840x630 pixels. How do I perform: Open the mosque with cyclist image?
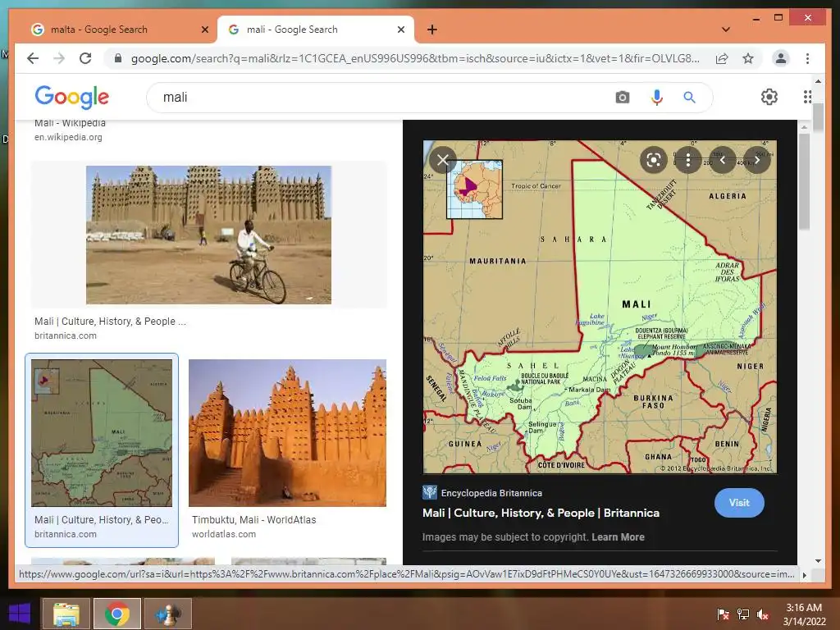(208, 235)
